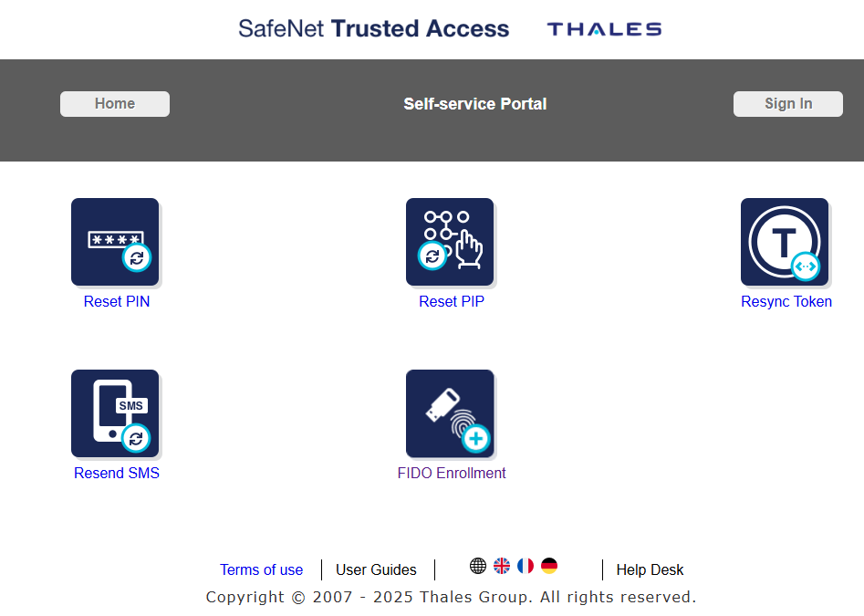Click the globe language icon

(478, 566)
